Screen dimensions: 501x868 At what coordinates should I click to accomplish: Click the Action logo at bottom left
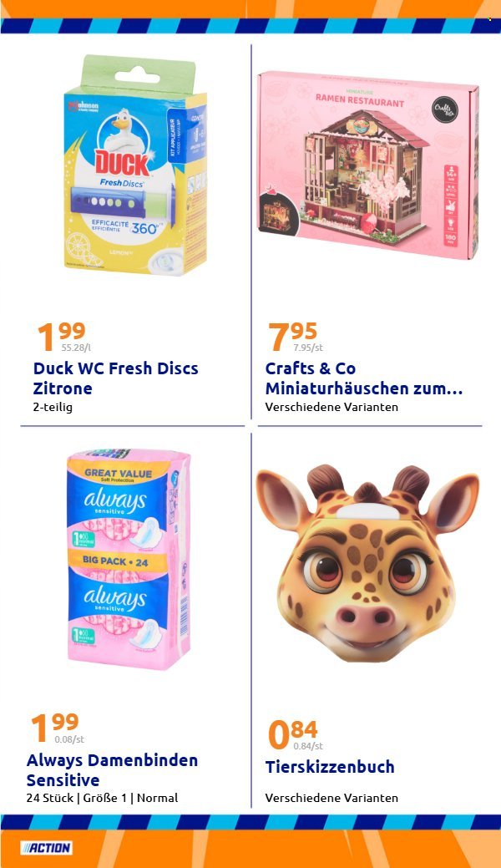point(46,847)
